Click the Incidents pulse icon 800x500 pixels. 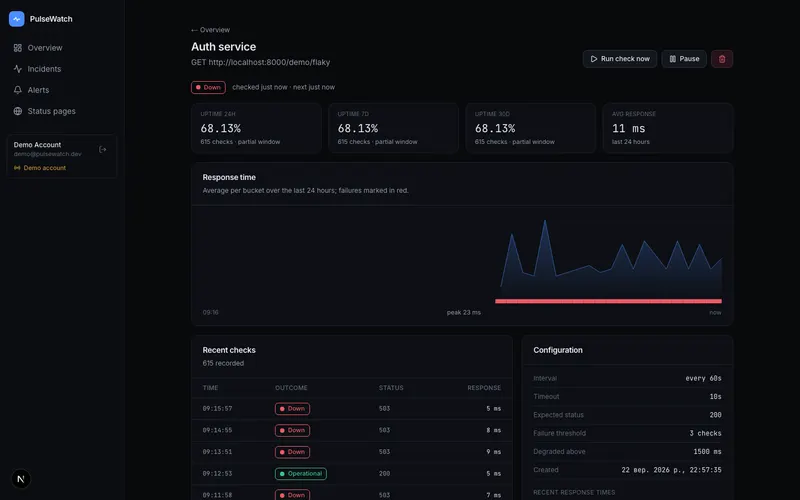click(x=18, y=69)
